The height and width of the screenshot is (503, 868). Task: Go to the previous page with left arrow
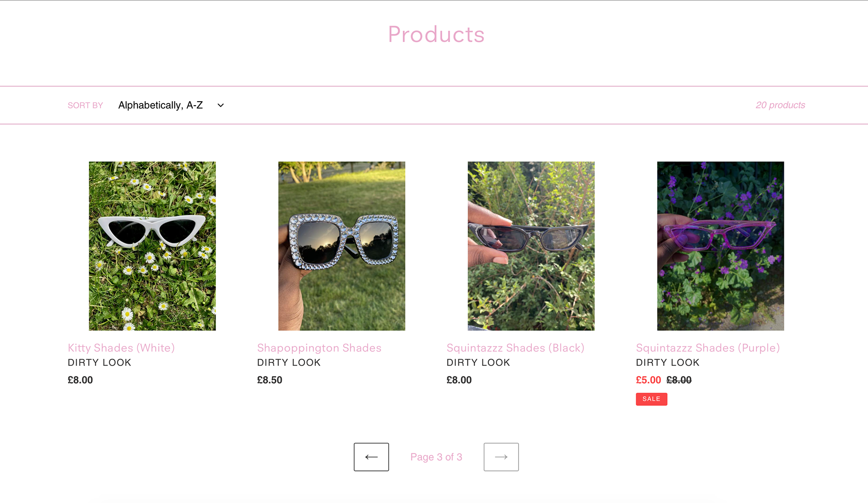pyautogui.click(x=371, y=457)
